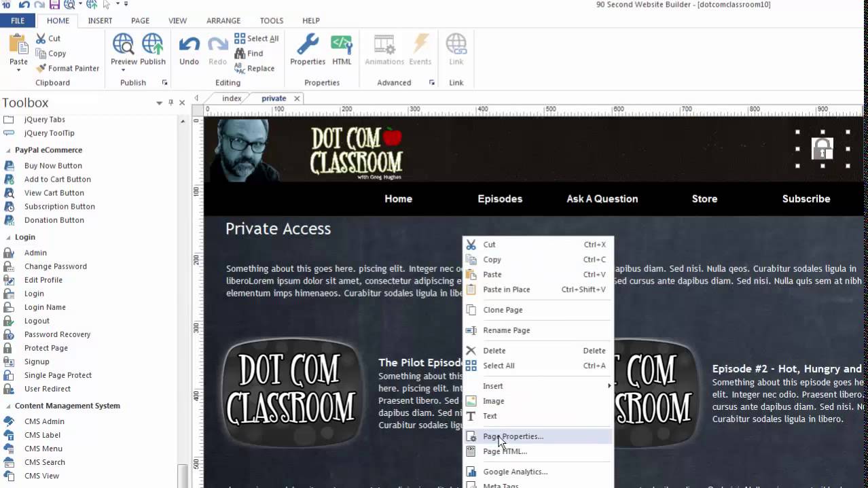The width and height of the screenshot is (868, 488).
Task: Switch to the ARRANGE ribbon tab
Action: [223, 21]
